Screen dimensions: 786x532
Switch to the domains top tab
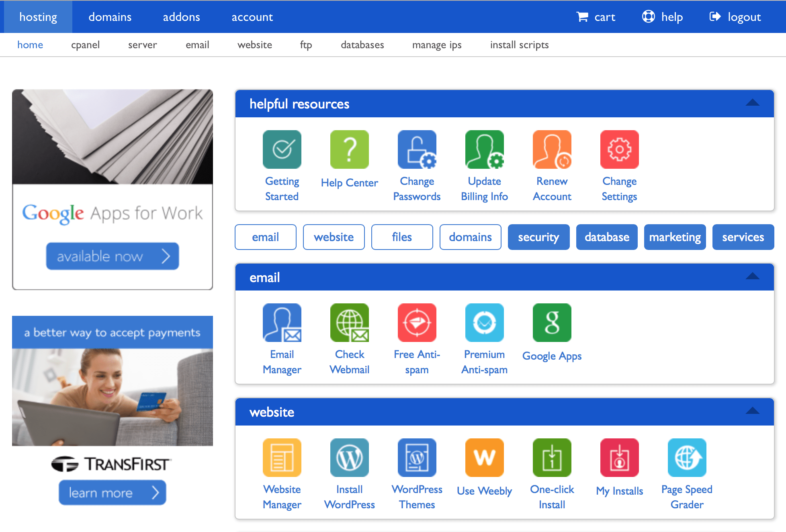click(110, 17)
